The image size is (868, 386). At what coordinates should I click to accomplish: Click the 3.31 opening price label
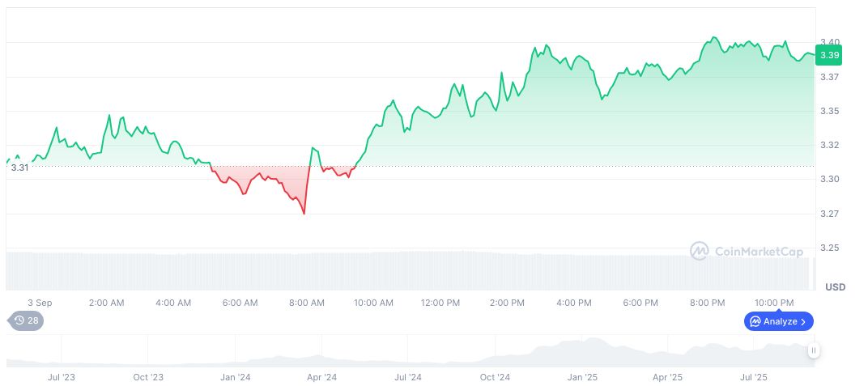(19, 168)
